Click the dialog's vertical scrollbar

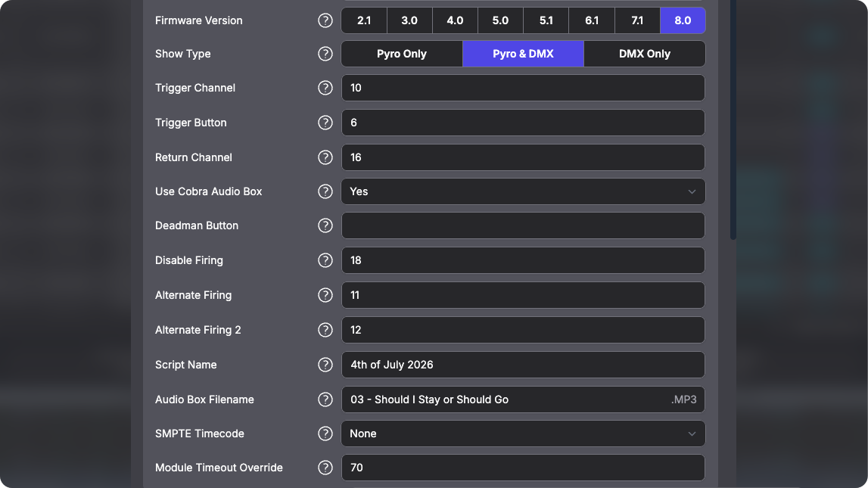[733, 121]
